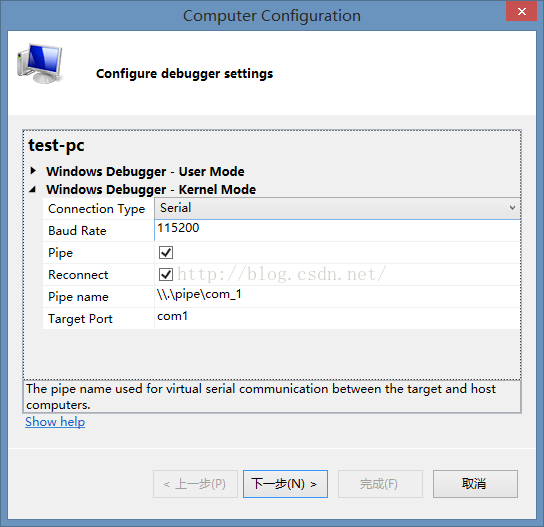The image size is (544, 527).
Task: Close the Computer Configuration dialog
Action: tap(521, 11)
